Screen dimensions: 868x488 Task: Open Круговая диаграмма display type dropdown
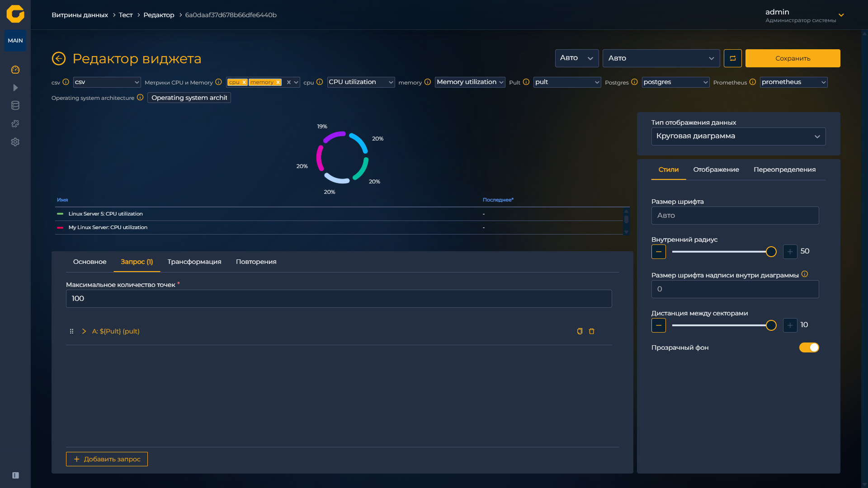738,136
